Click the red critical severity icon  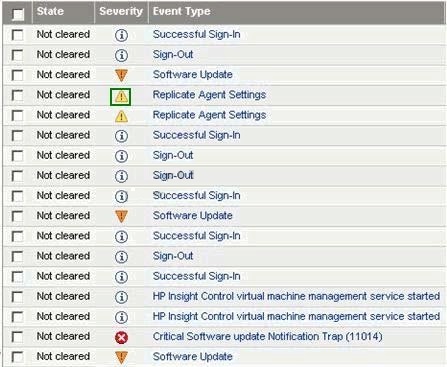121,337
